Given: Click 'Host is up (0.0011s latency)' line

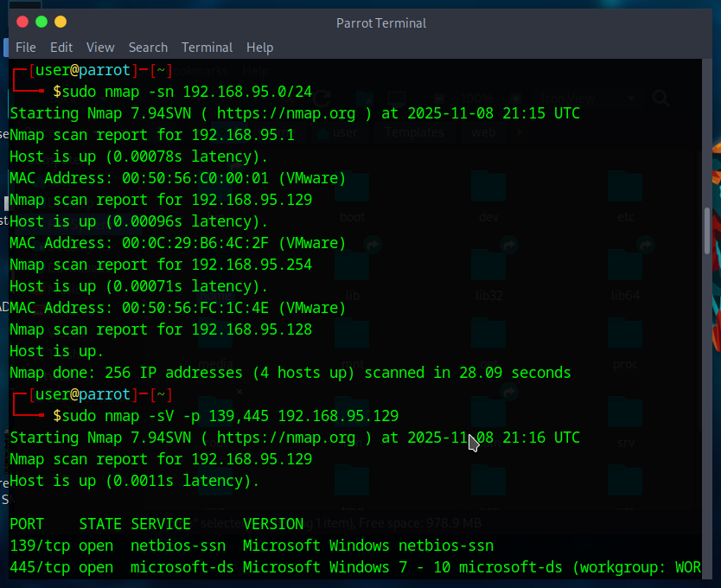Looking at the screenshot, I should point(135,481).
